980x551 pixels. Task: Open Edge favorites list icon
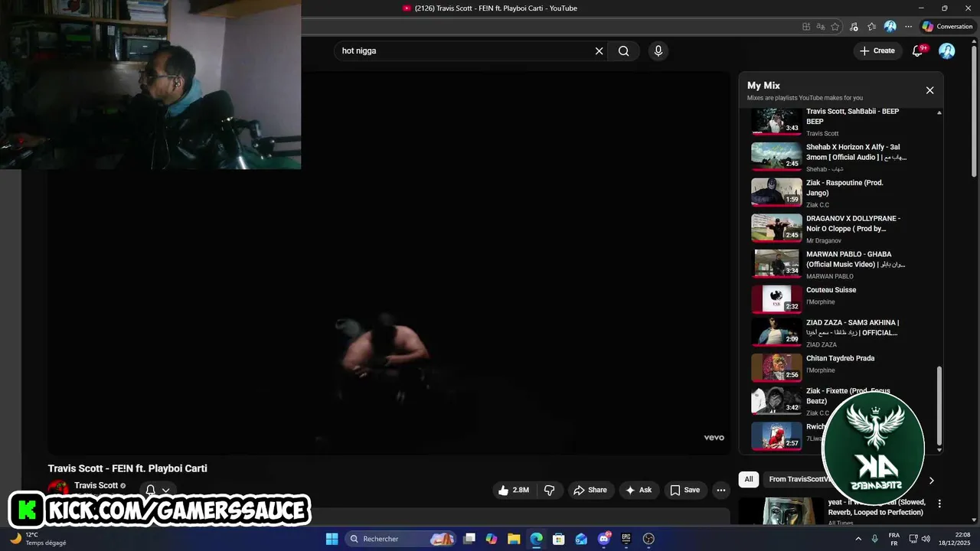tap(871, 27)
